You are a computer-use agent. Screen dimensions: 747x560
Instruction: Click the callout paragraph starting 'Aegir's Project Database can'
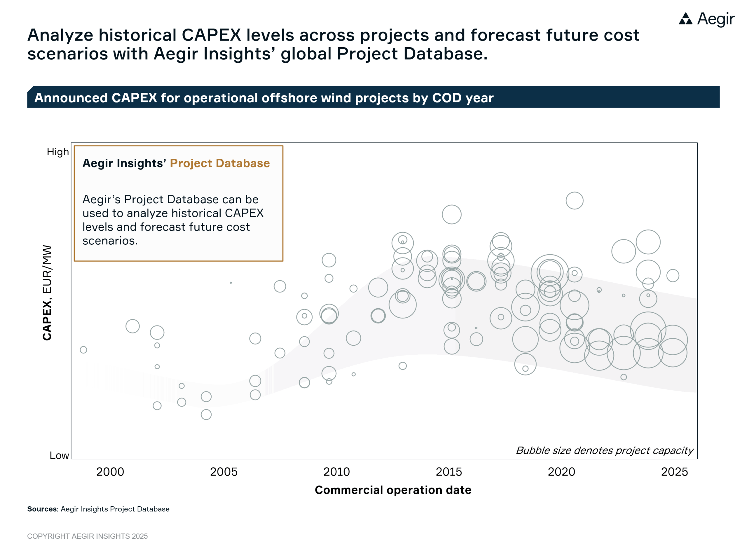click(173, 220)
